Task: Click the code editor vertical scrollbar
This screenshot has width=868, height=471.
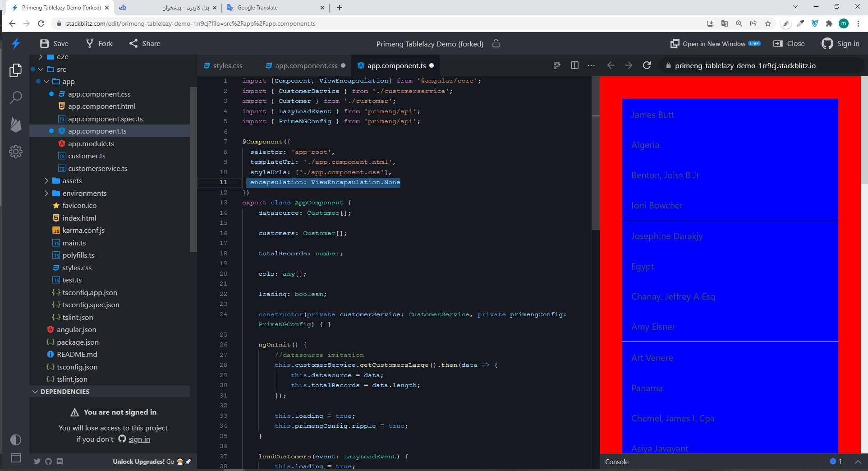Action: 595,153
